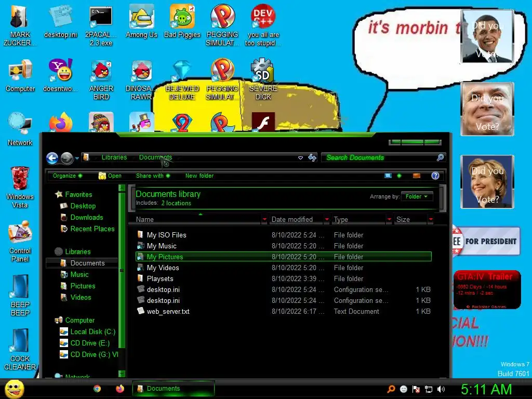Click the Documents taskbar button
The height and width of the screenshot is (399, 532).
[173, 389]
